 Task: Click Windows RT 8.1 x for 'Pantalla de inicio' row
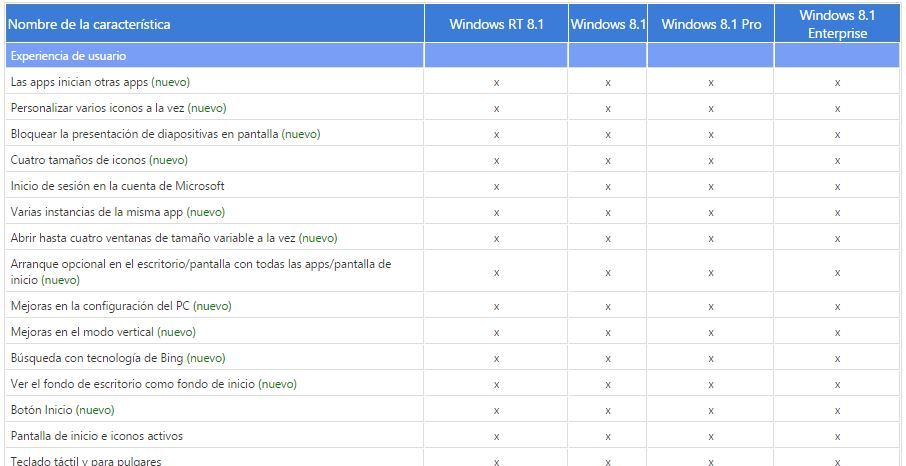click(496, 437)
